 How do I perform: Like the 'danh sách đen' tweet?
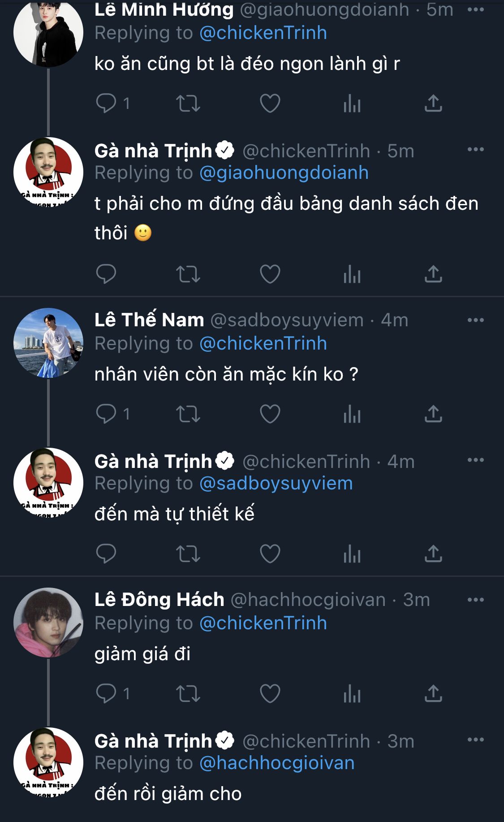[270, 274]
